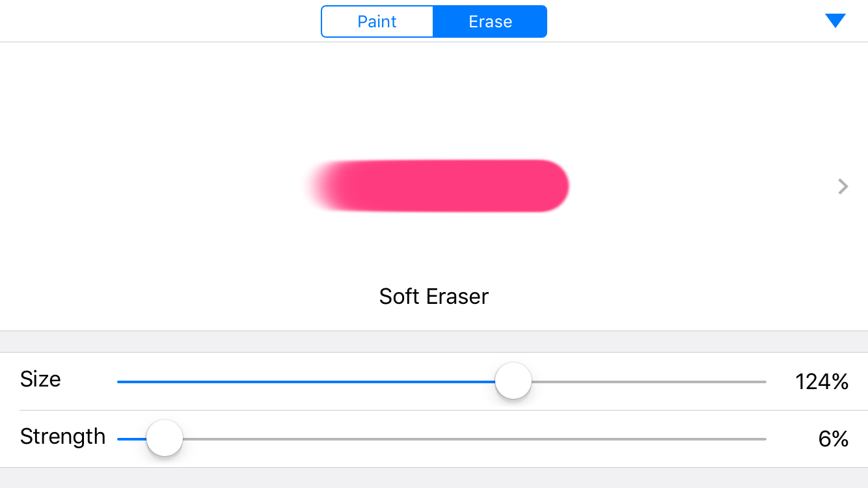
Task: Click the gray divider band above Size row
Action: [434, 342]
